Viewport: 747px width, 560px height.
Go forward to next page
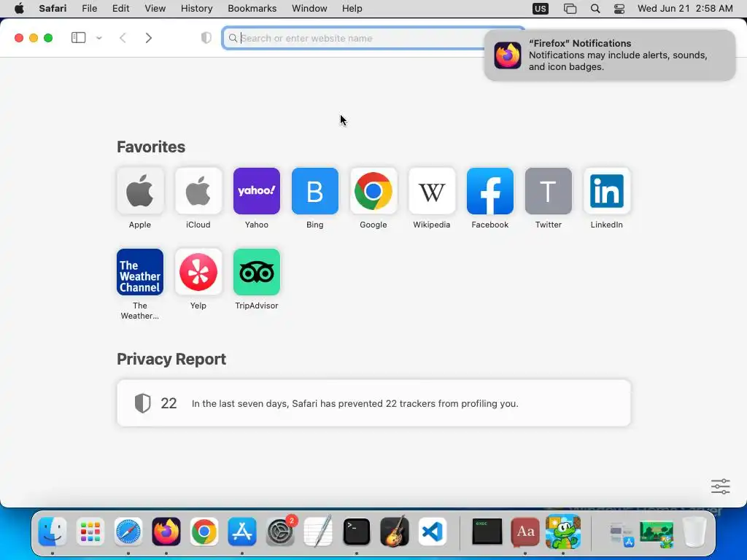point(149,38)
